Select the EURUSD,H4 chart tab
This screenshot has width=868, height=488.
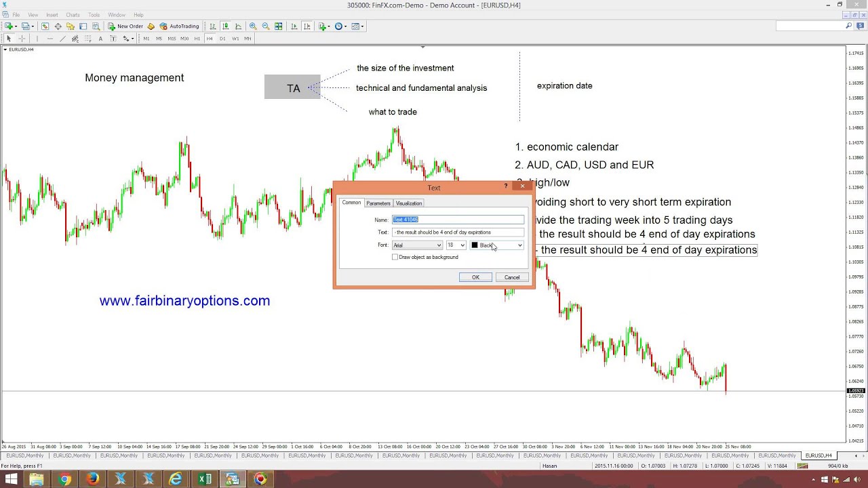point(818,455)
